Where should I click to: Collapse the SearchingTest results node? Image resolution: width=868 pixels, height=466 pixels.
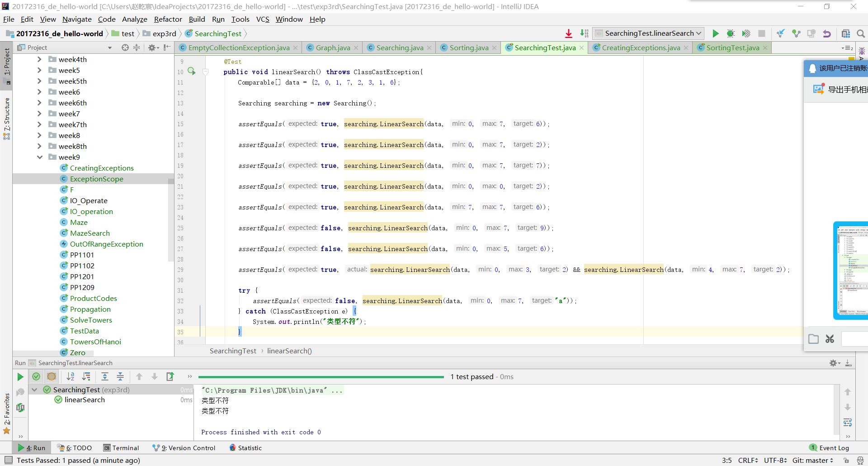(34, 390)
